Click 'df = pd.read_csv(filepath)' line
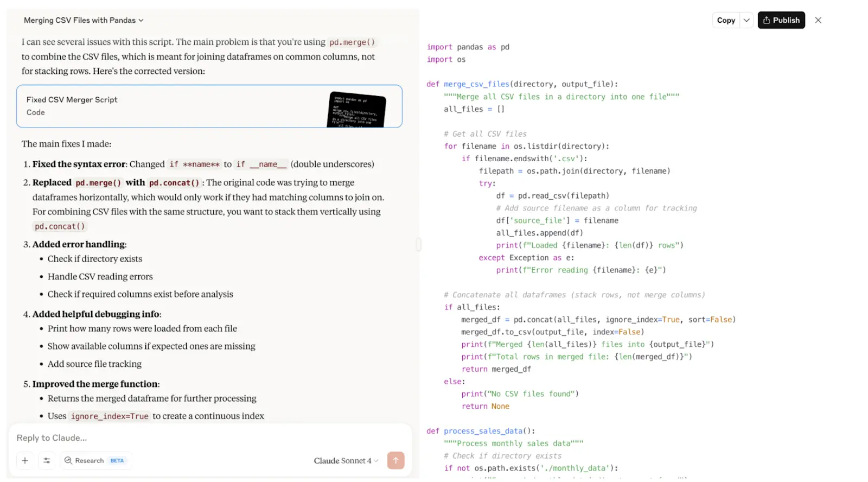The height and width of the screenshot is (482, 868). pyautogui.click(x=553, y=195)
